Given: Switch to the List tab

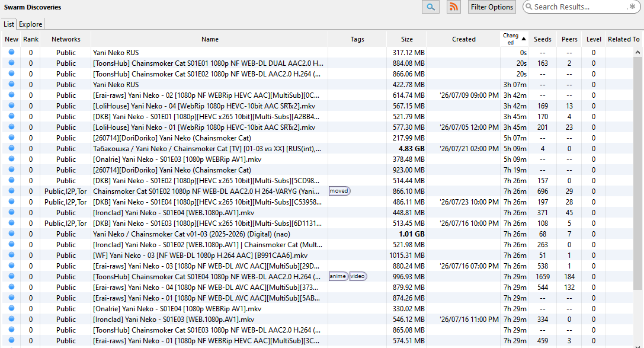Looking at the screenshot, I should pyautogui.click(x=9, y=24).
